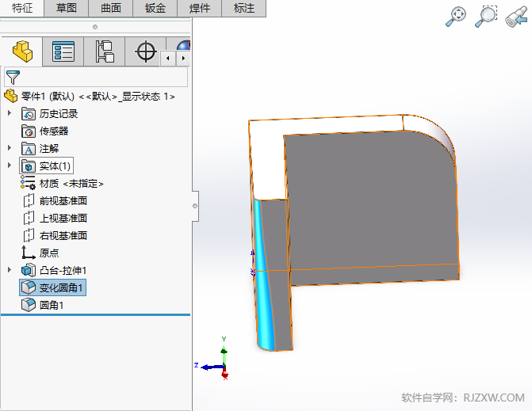The width and height of the screenshot is (532, 411).
Task: Select the 实体(1) folder icon
Action: coord(29,166)
